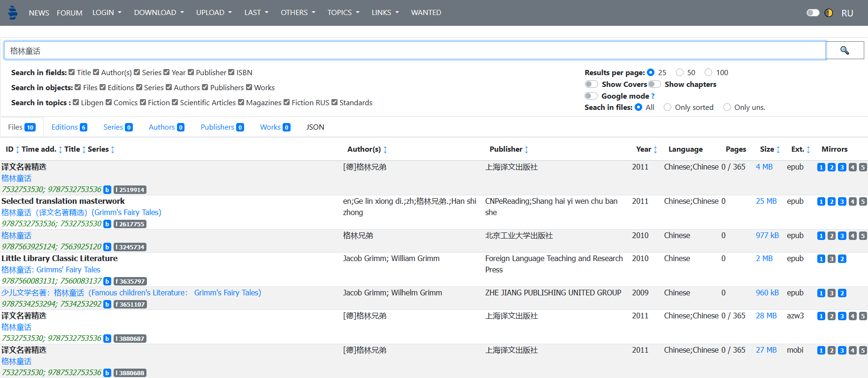
Task: Click b badge next to f 3651107
Action: [107, 304]
